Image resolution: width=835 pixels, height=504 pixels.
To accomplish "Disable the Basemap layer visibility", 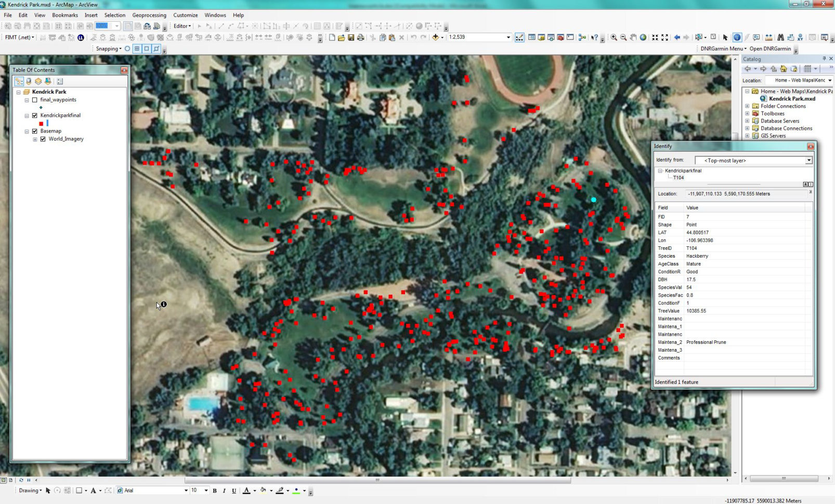I will point(35,131).
